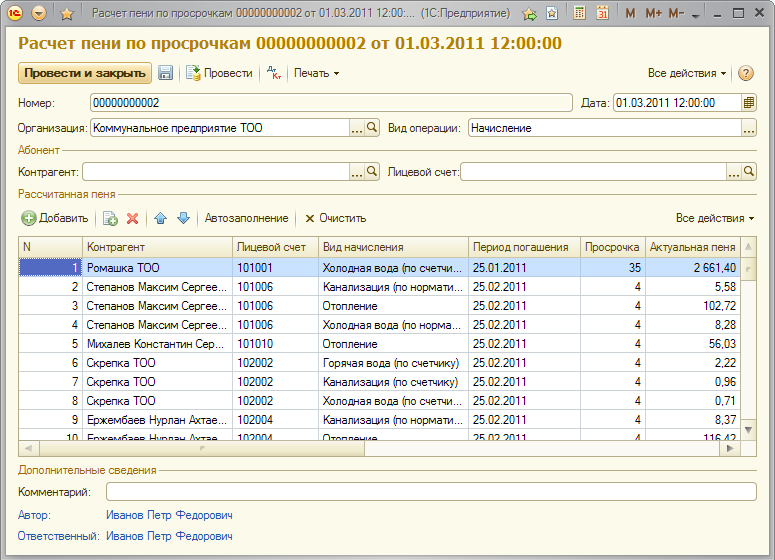Open the calculator icon in title bar

tap(579, 14)
